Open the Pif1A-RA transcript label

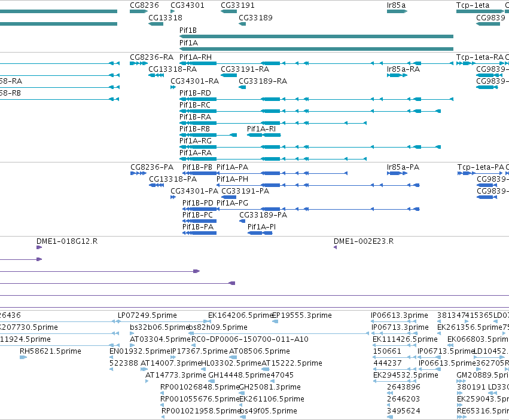(x=196, y=153)
